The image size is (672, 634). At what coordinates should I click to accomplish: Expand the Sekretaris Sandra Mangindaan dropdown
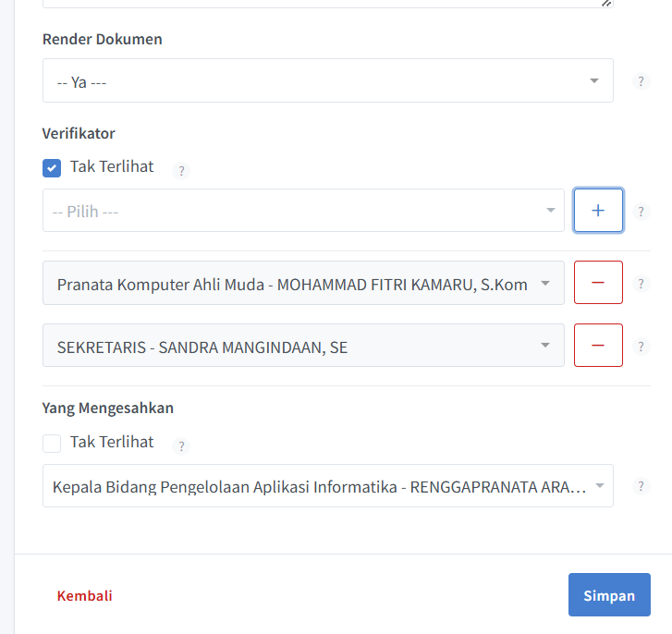click(303, 347)
